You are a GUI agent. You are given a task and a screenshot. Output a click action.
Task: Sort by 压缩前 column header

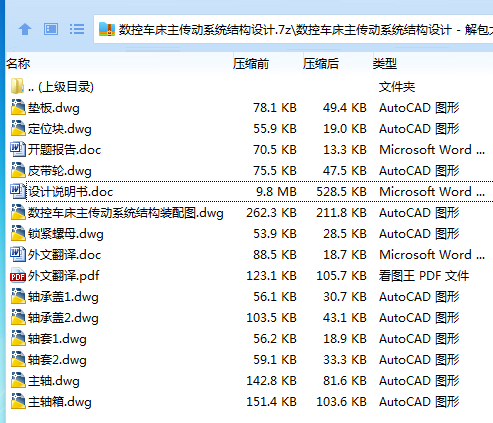[x=251, y=63]
